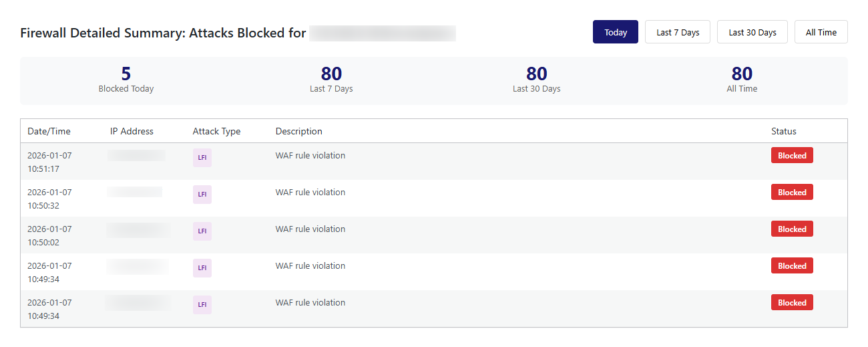868x347 pixels.
Task: Click the Description column header
Action: click(x=298, y=131)
